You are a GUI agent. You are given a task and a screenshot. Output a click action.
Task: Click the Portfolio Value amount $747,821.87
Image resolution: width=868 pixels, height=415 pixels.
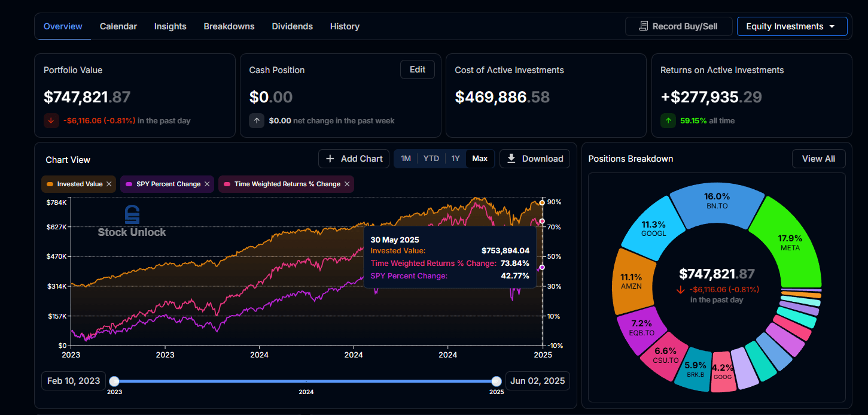tap(87, 97)
